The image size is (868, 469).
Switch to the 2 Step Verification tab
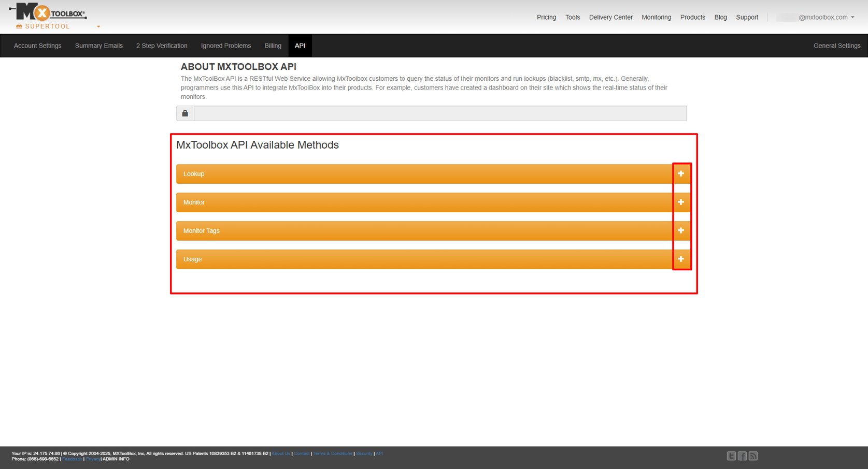pyautogui.click(x=162, y=46)
